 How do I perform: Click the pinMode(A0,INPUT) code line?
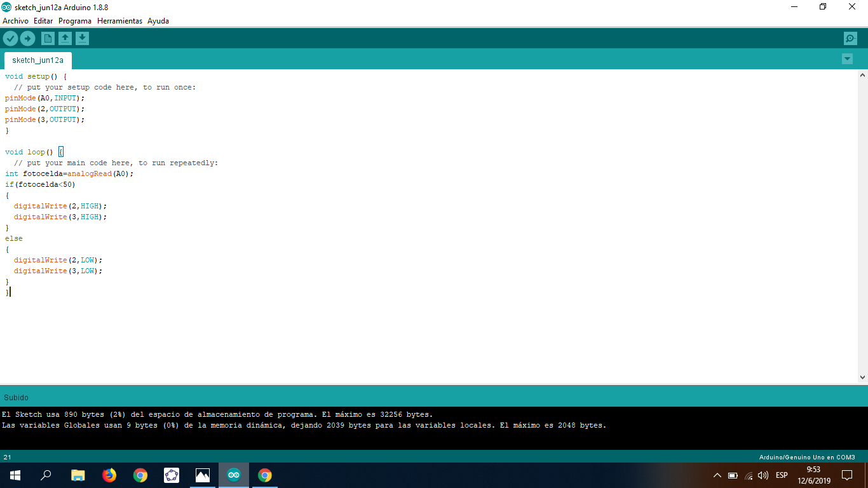[x=44, y=98]
